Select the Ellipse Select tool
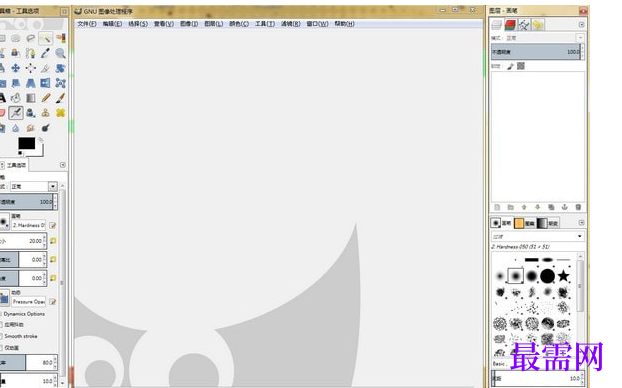Viewport: 622px width, 388px height. [15, 38]
